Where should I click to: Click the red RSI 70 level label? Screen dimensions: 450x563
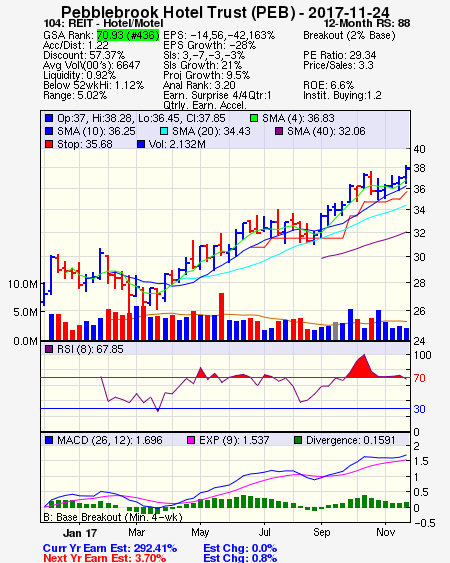click(x=419, y=378)
